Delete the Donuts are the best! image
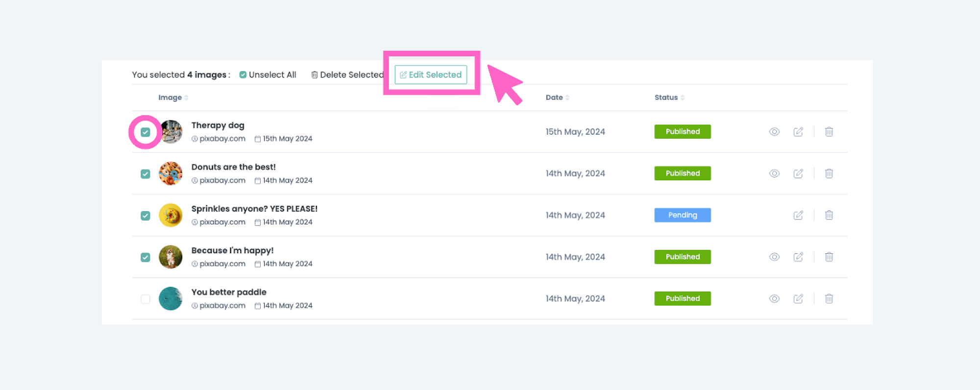The image size is (980, 390). [x=829, y=173]
